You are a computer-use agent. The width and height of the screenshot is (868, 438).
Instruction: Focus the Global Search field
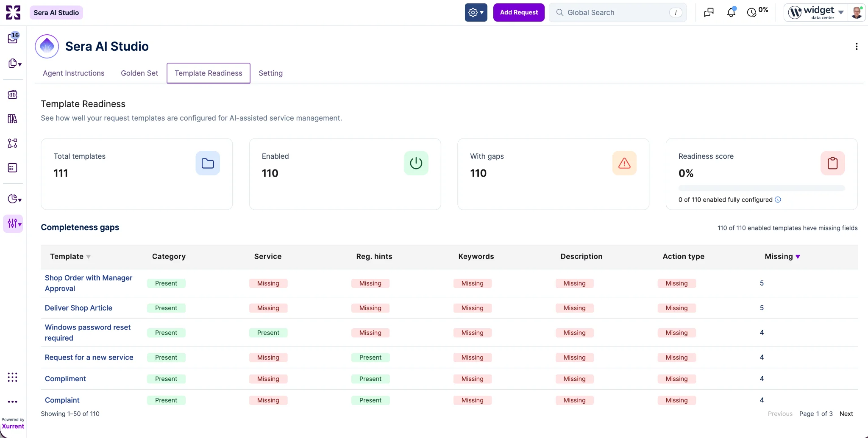click(x=618, y=13)
